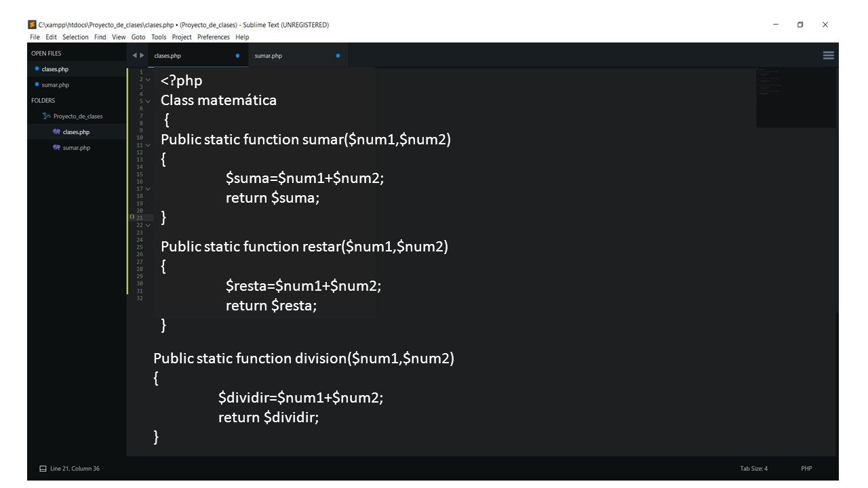Fold code at line 11 arrow
Screen dimensions: 868x488
click(148, 145)
